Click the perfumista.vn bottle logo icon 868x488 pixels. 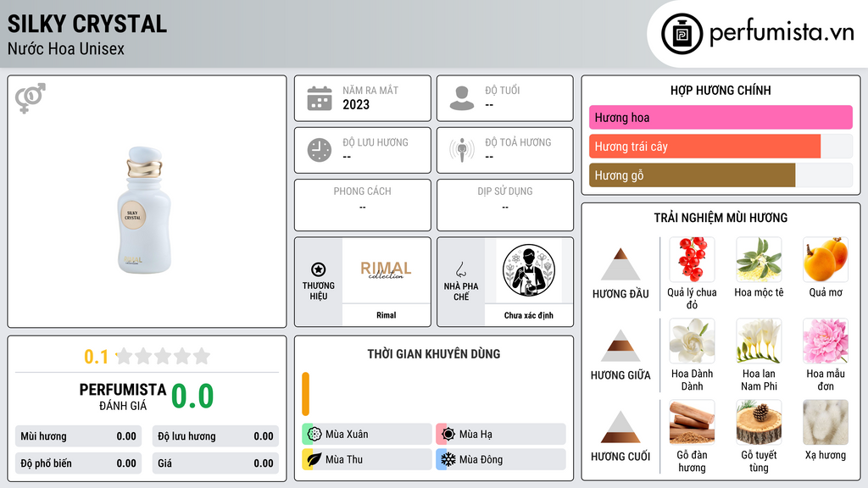pyautogui.click(x=682, y=34)
